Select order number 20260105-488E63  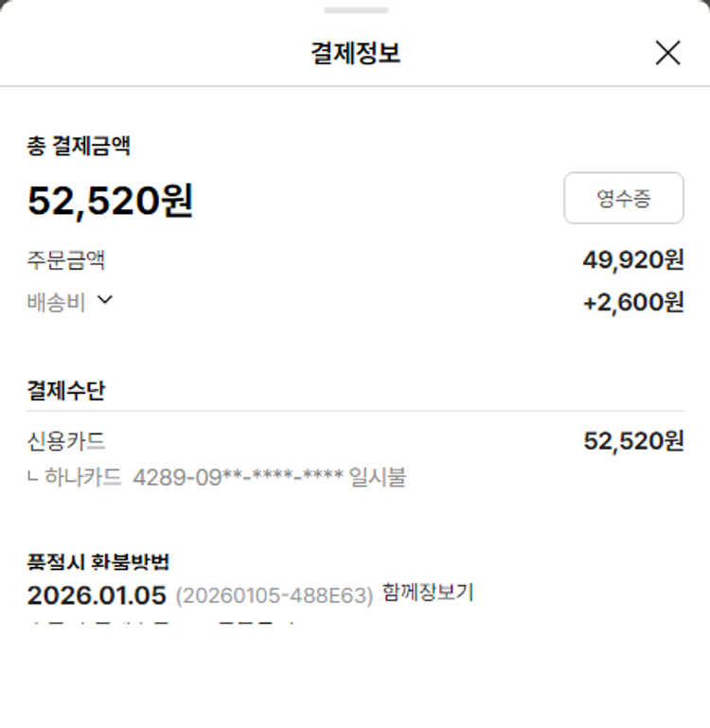[x=275, y=596]
